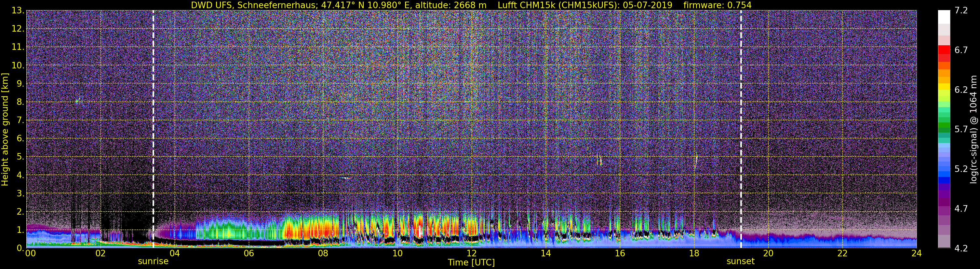This screenshot has width=980, height=269.
Task: Click the '24' time tick label
Action: coord(917,254)
